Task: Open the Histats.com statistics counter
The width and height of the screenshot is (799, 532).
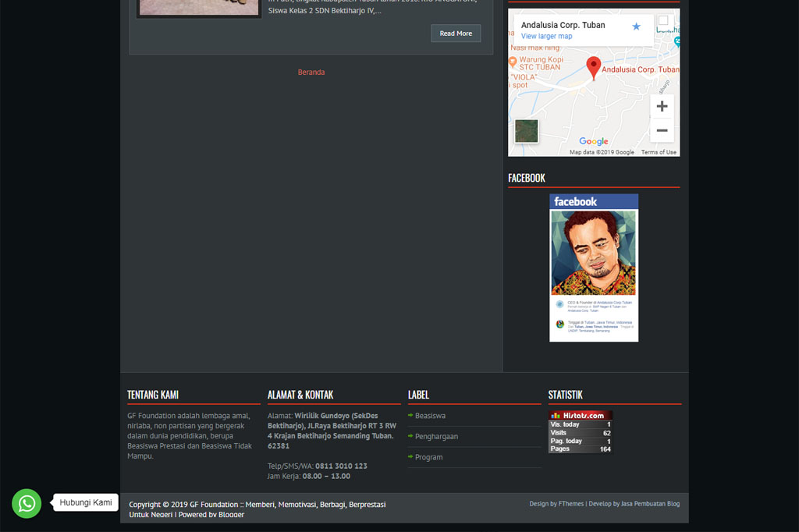Action: 581,432
